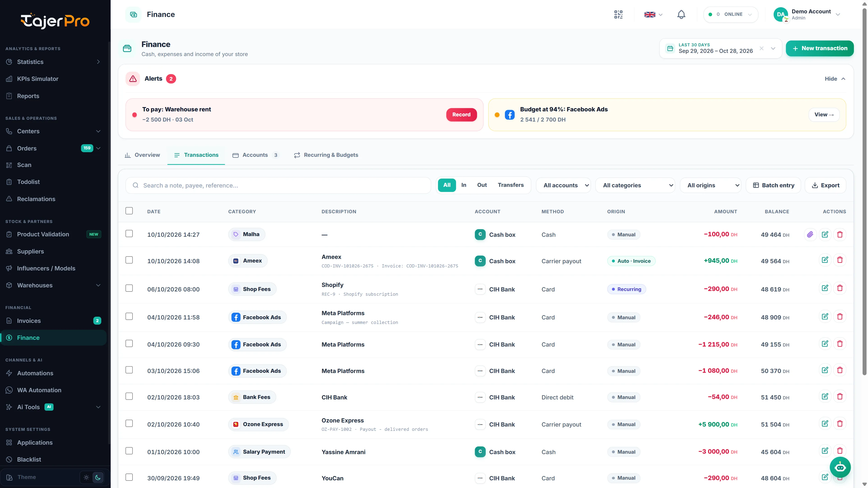View the Facebook Ads budget alert
This screenshot has height=488, width=868.
(824, 115)
